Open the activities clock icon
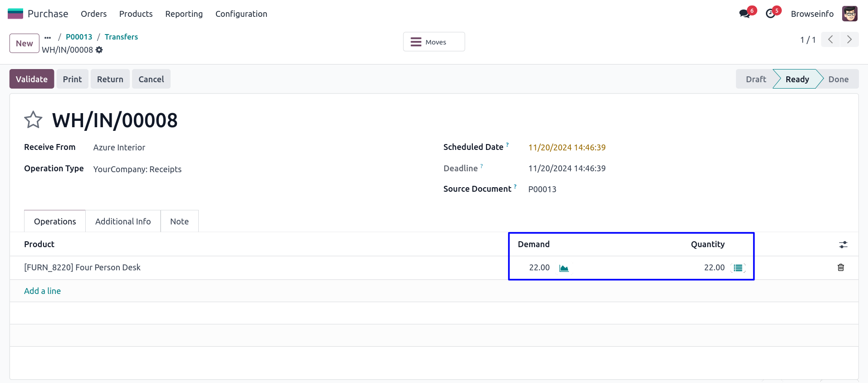This screenshot has width=868, height=383. click(770, 14)
